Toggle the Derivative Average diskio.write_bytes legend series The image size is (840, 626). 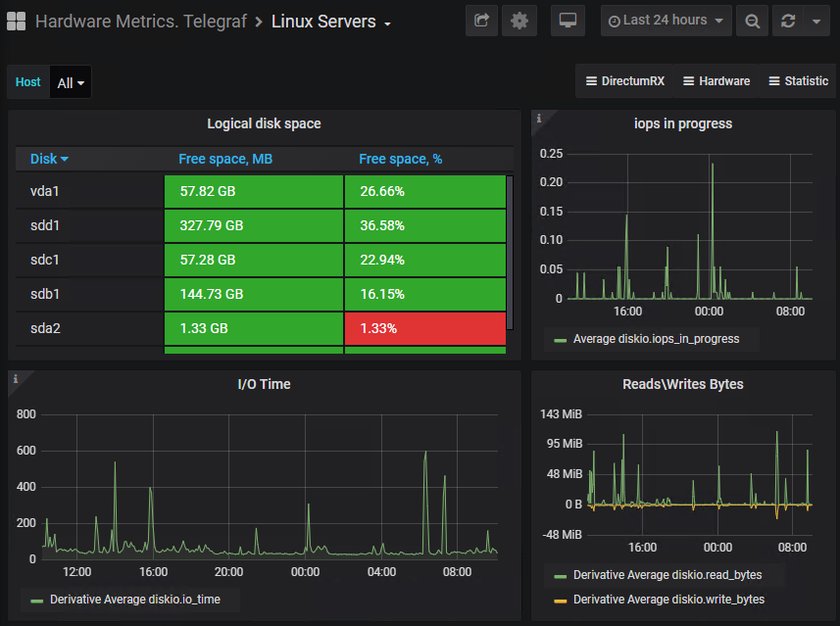[x=669, y=600]
